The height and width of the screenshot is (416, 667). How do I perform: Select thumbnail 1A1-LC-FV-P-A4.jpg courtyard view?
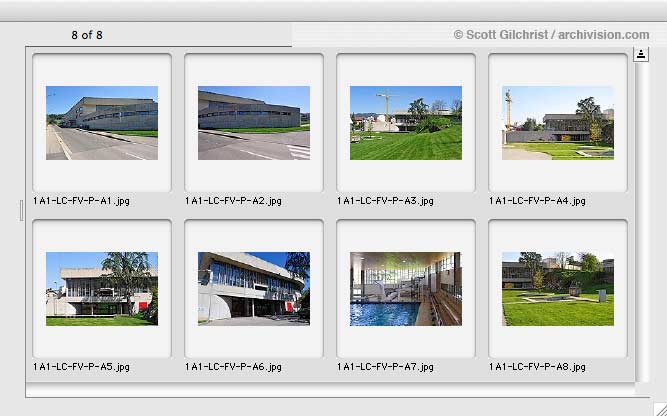coord(558,123)
